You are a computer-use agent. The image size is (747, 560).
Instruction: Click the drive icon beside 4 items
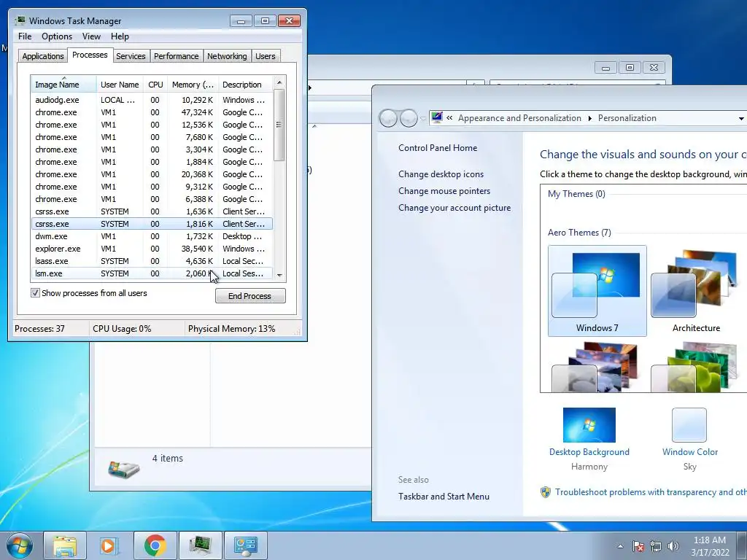(123, 469)
